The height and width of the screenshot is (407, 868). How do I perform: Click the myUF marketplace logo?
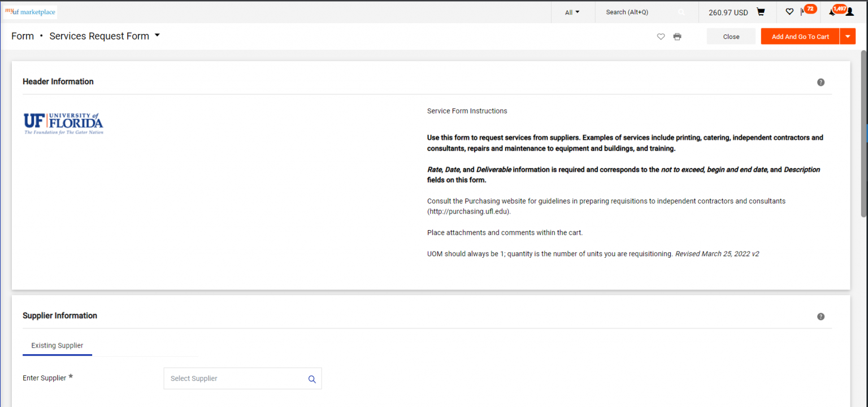pos(30,11)
